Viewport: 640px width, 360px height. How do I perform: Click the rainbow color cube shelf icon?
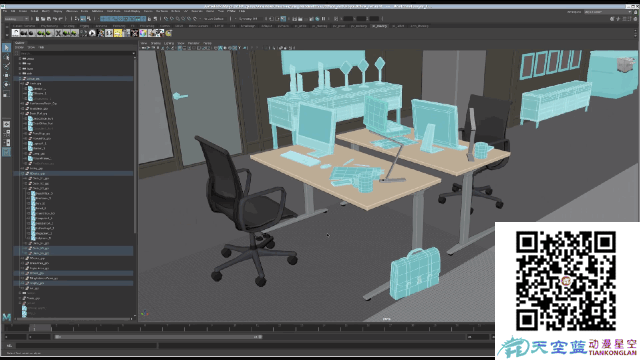(143, 33)
